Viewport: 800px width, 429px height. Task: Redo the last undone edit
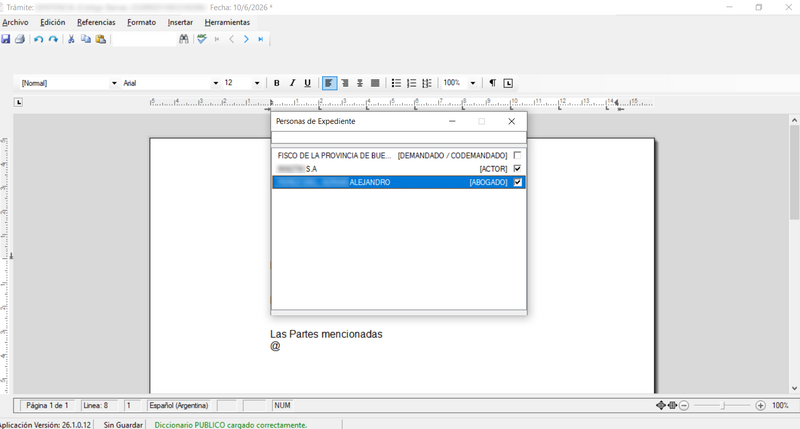coord(53,39)
